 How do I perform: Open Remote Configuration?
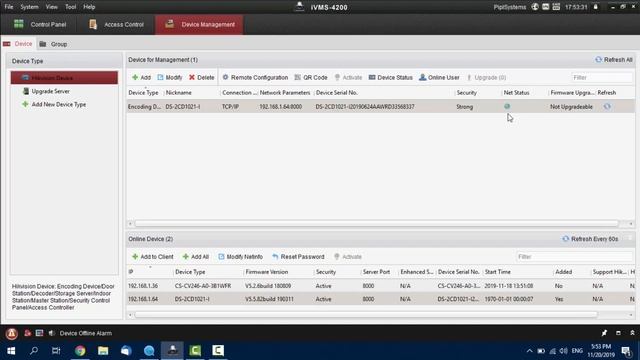pyautogui.click(x=255, y=78)
